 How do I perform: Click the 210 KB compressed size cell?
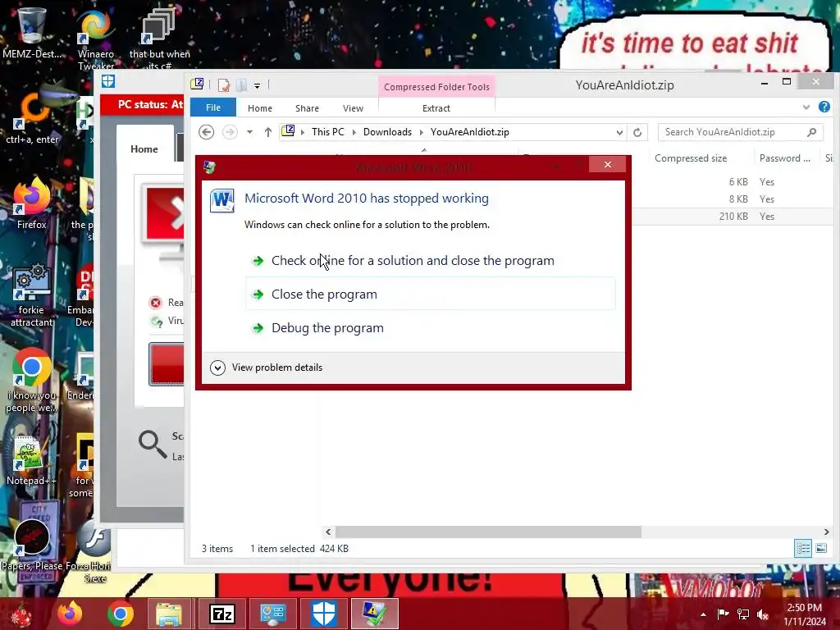[733, 217]
